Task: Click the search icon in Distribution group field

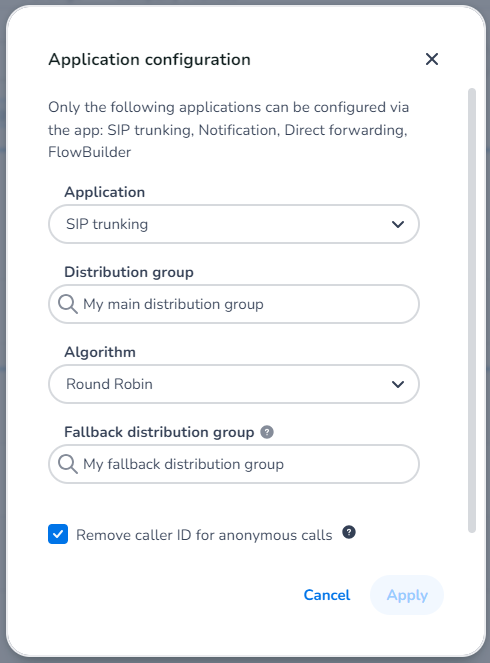Action: coord(68,304)
